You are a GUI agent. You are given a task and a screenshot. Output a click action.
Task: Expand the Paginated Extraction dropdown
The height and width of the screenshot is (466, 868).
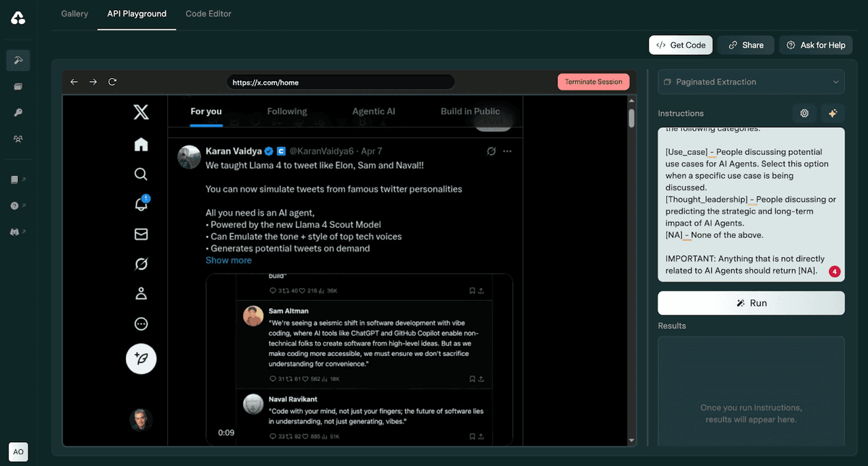click(x=751, y=82)
